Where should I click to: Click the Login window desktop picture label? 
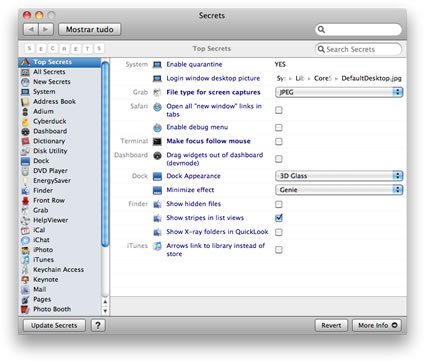click(213, 78)
